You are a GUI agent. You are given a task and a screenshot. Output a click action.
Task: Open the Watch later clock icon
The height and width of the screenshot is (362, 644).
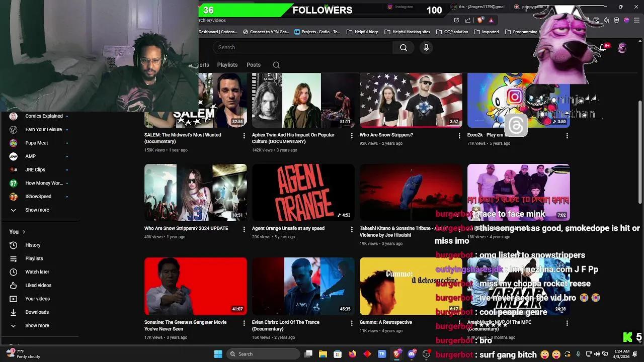(x=14, y=272)
